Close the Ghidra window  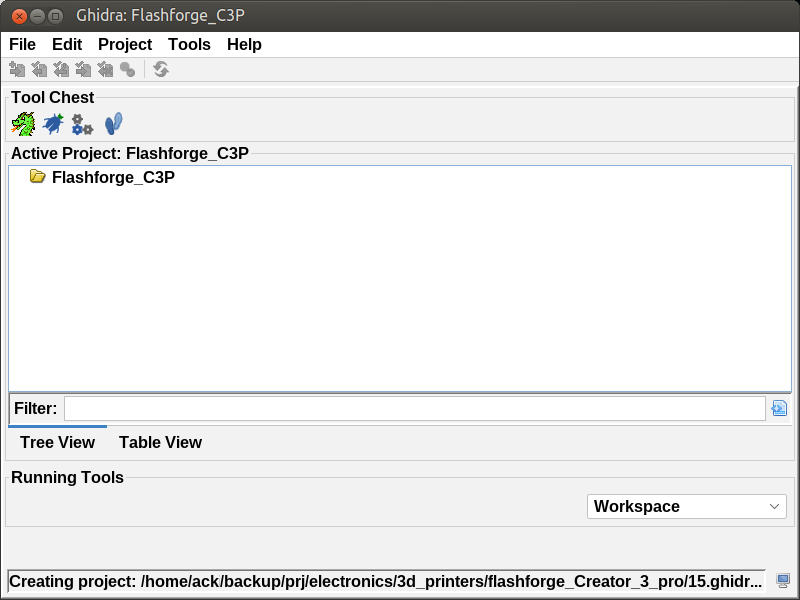point(19,16)
